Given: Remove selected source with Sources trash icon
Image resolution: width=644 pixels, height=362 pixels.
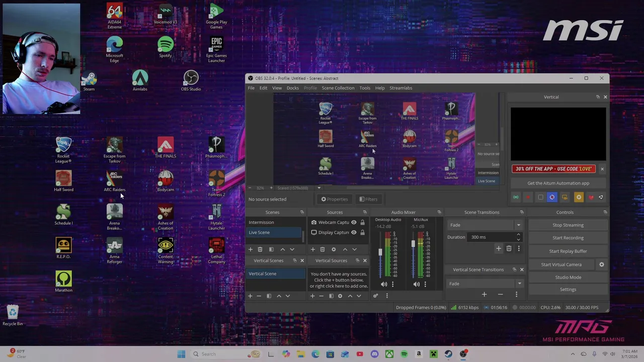Looking at the screenshot, I should click(323, 249).
